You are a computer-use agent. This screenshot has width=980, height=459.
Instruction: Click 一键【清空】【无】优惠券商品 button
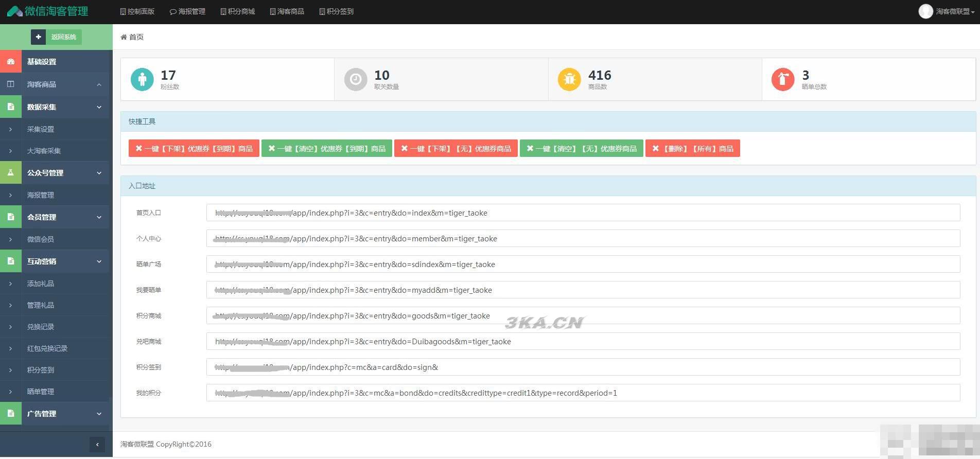coord(582,148)
